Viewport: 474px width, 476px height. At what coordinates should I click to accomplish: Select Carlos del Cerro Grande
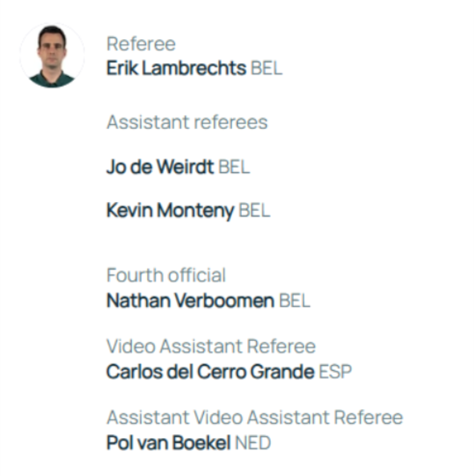tap(210, 372)
